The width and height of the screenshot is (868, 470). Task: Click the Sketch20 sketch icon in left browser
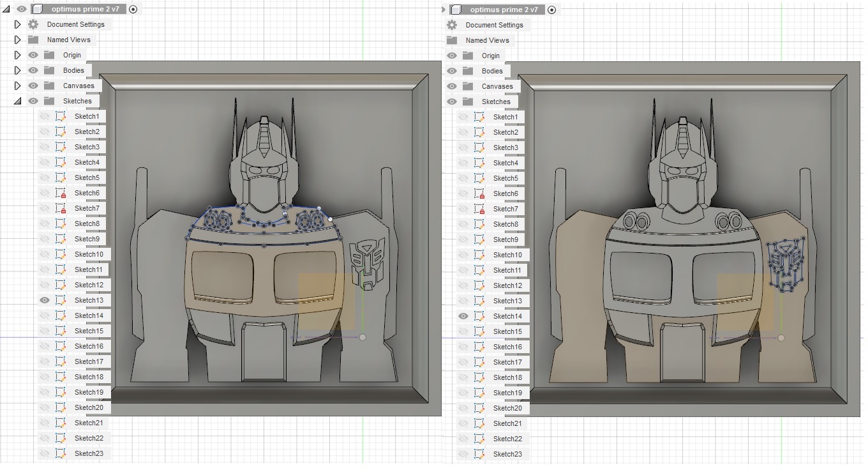coord(61,407)
